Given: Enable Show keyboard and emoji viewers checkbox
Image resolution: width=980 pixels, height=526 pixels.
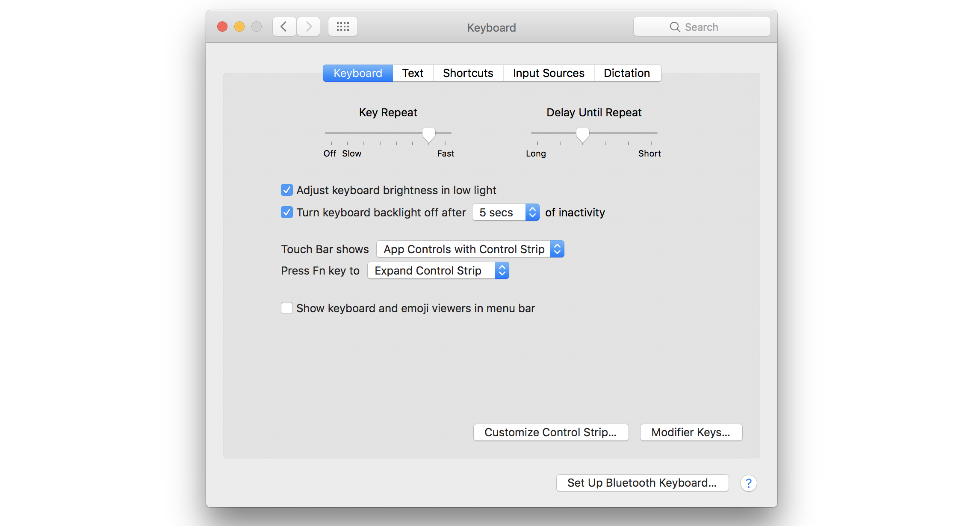Looking at the screenshot, I should click(287, 308).
